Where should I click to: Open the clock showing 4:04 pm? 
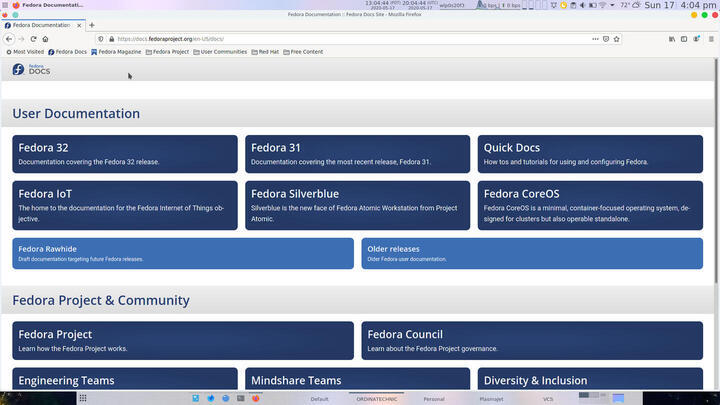coord(681,5)
